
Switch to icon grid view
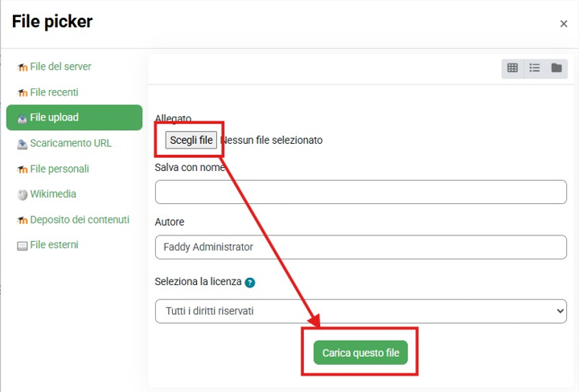(512, 68)
